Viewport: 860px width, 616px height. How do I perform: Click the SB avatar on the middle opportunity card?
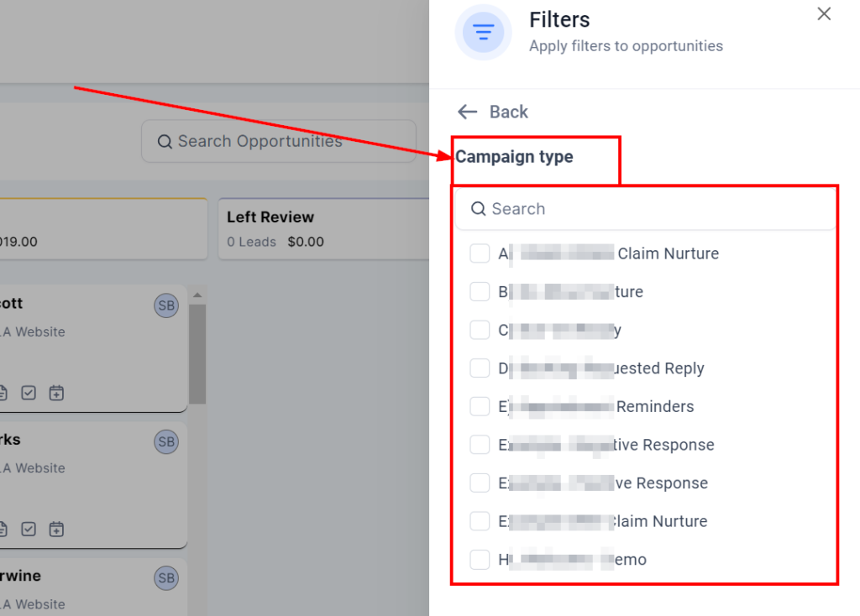coord(166,442)
